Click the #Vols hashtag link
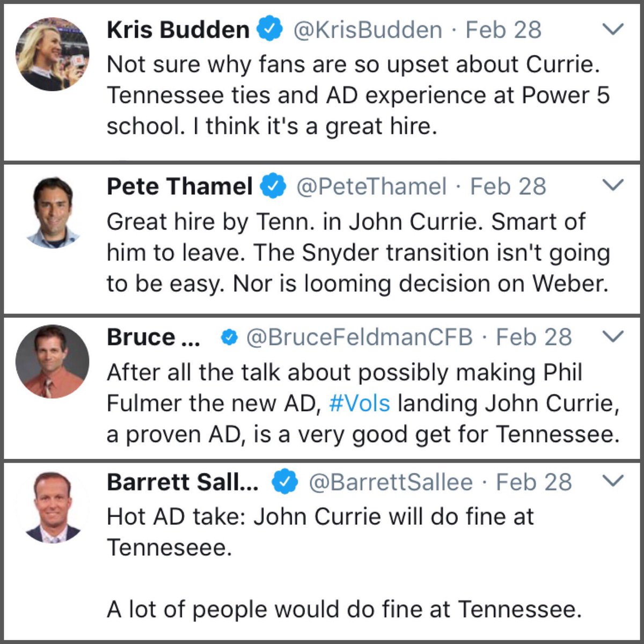The height and width of the screenshot is (644, 644). [360, 403]
